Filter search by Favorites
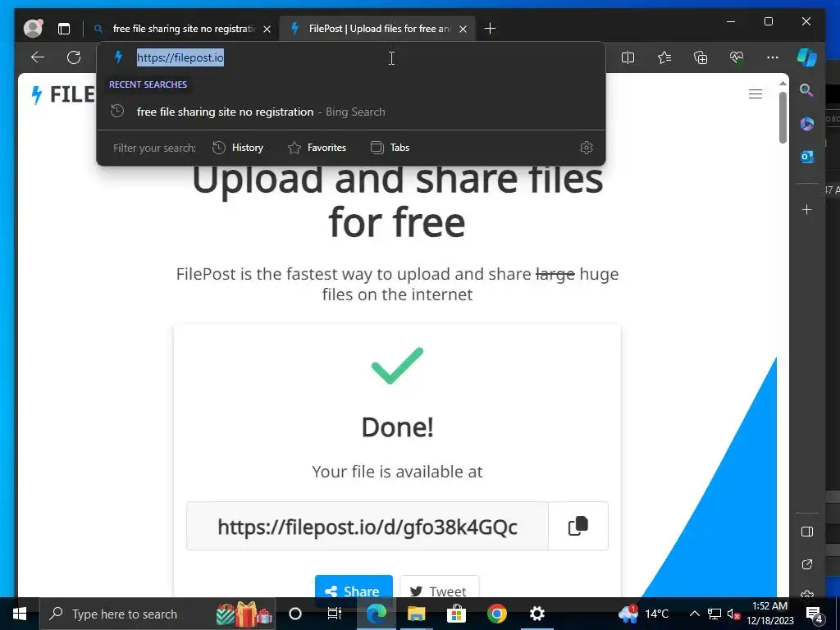840x630 pixels. [317, 148]
